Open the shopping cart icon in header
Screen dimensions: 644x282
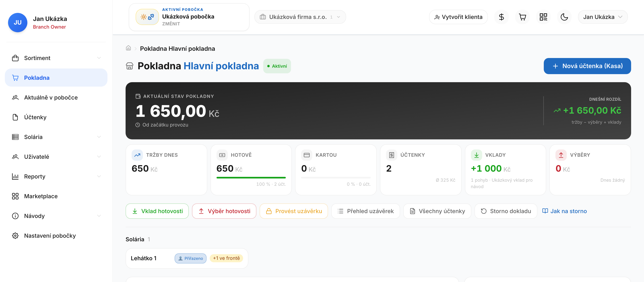click(522, 17)
